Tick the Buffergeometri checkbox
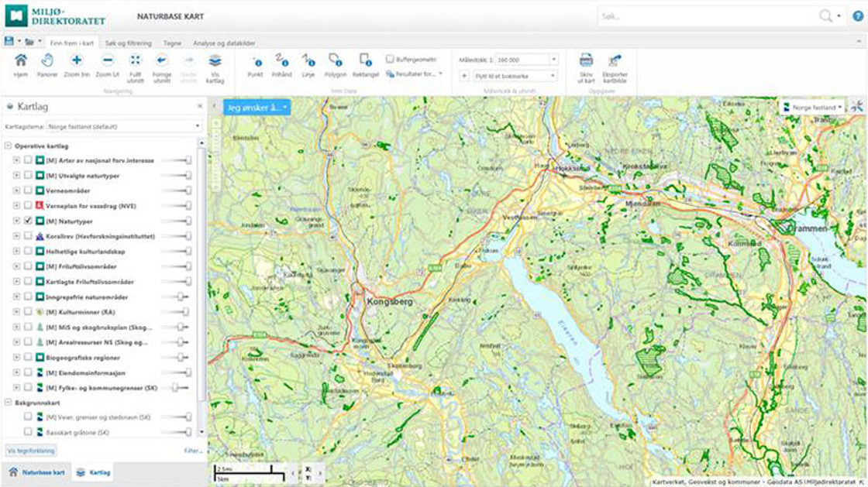 (x=390, y=59)
